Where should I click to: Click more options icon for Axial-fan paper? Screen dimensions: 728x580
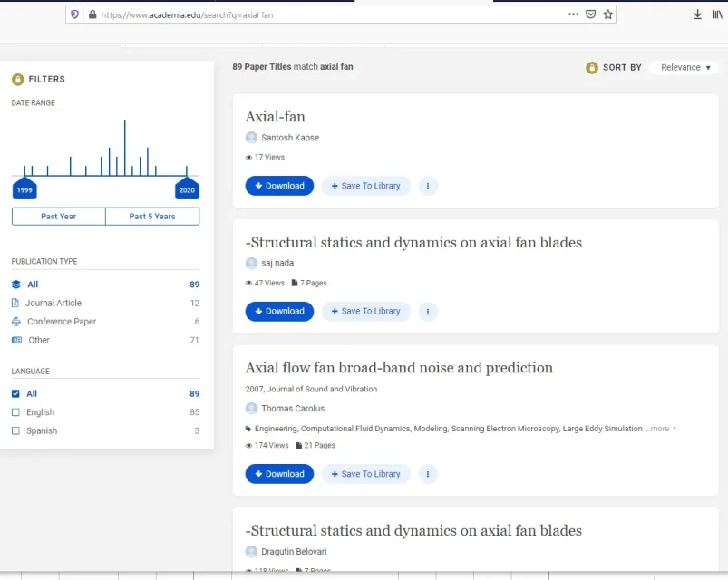click(x=428, y=186)
